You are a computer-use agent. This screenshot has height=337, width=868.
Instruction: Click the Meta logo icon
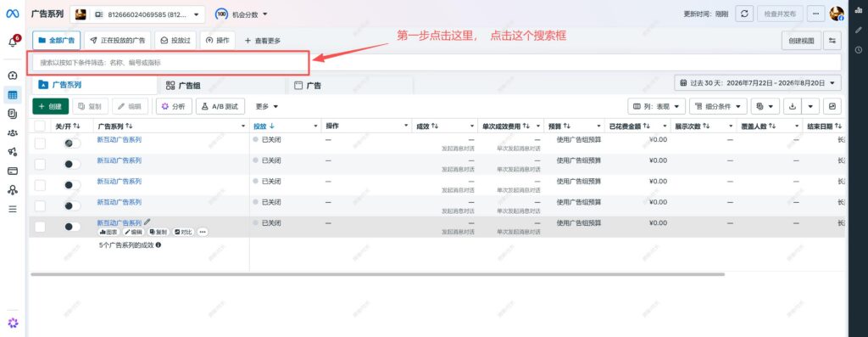[x=12, y=14]
